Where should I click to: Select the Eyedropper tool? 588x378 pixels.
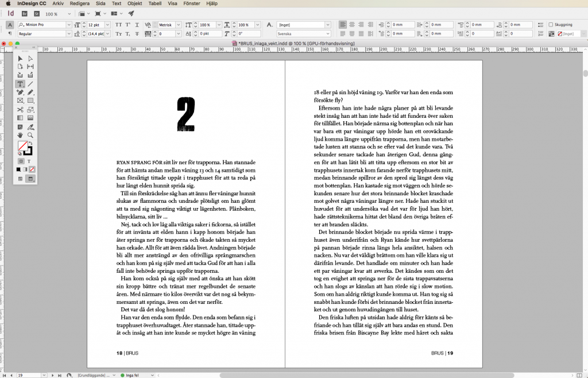tap(30, 127)
